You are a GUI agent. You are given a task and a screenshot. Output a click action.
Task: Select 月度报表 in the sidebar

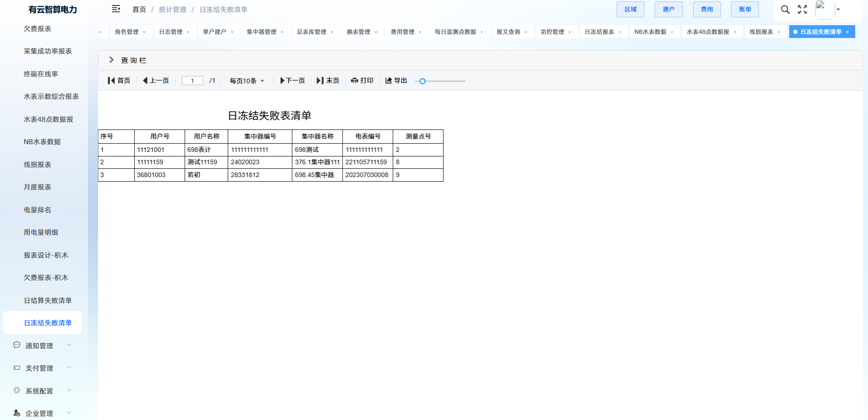[38, 187]
